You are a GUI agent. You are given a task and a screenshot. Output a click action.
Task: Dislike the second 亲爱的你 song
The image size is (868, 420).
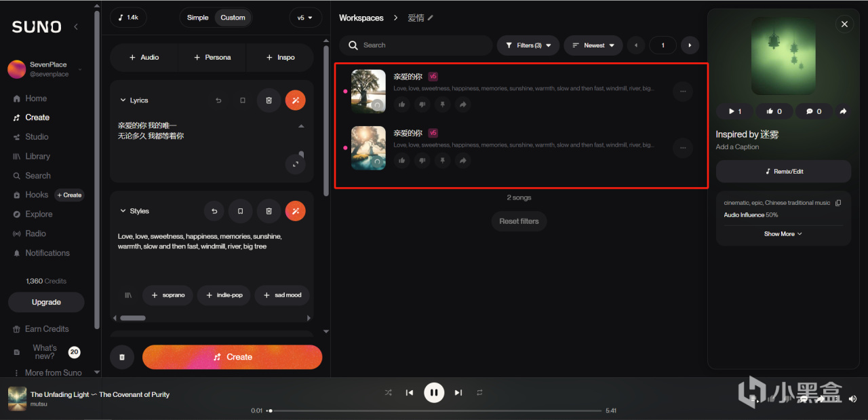coord(422,161)
